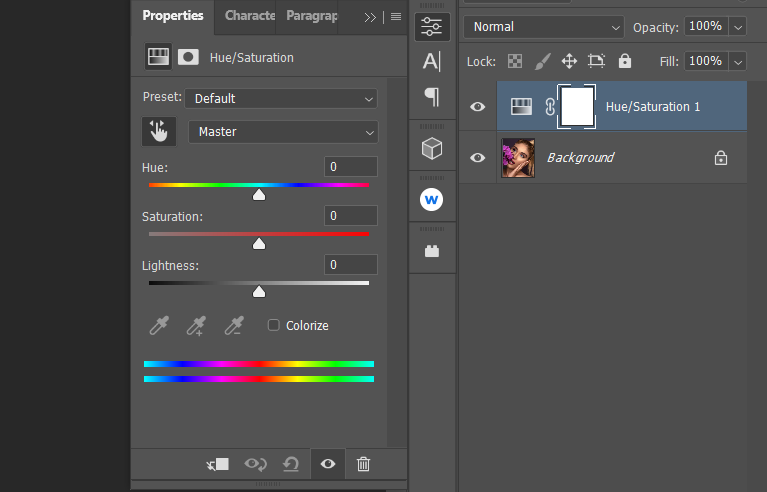The height and width of the screenshot is (492, 767).
Task: Select the Subtract from Sample eyedropper
Action: coord(234,325)
